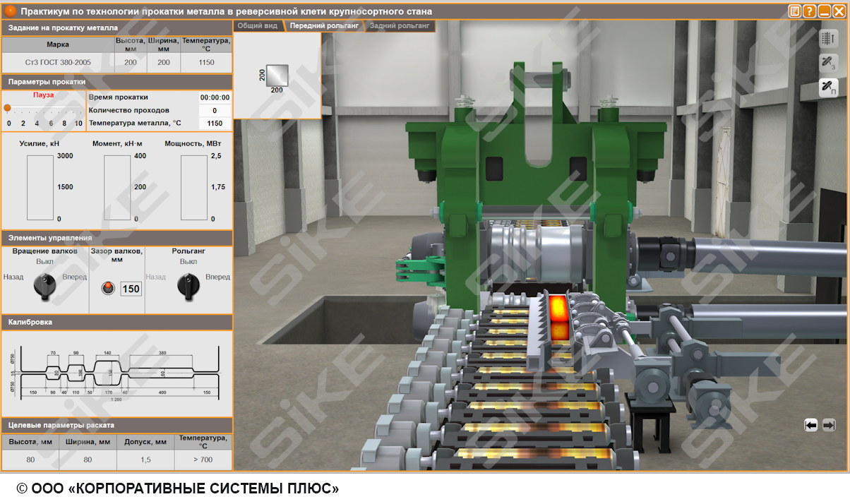Image resolution: width=850 pixels, height=504 pixels.
Task: Set Рольганг to Вперед
Action: click(x=217, y=277)
